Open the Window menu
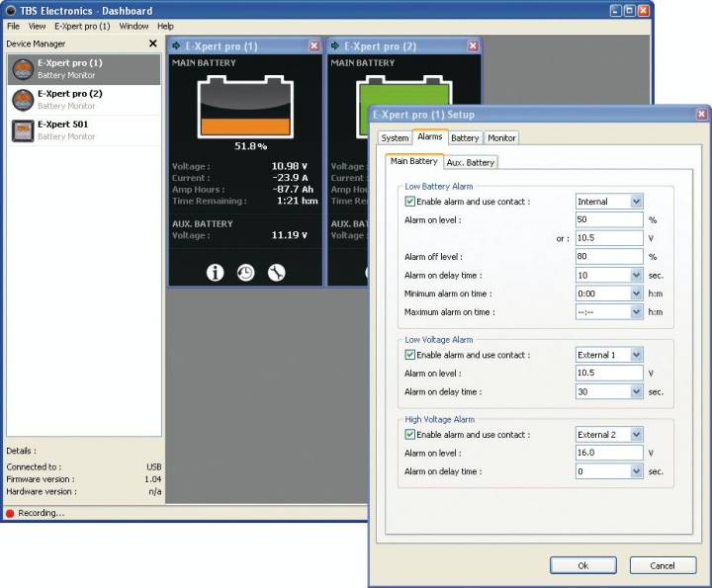The image size is (712, 588). [x=133, y=26]
